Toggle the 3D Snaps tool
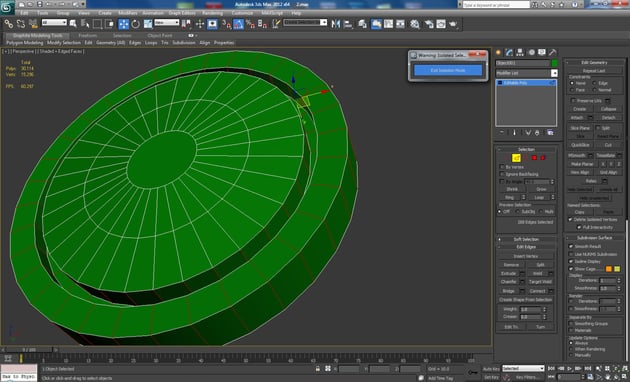 tap(226, 24)
